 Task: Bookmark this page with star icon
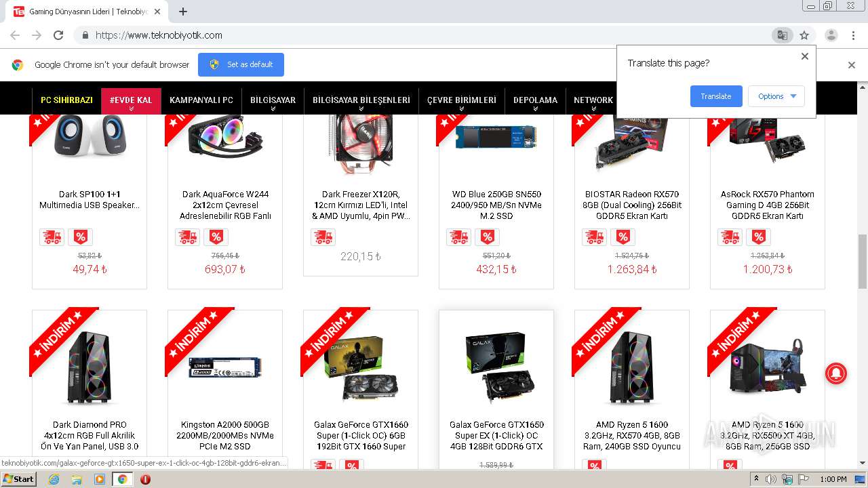(804, 35)
